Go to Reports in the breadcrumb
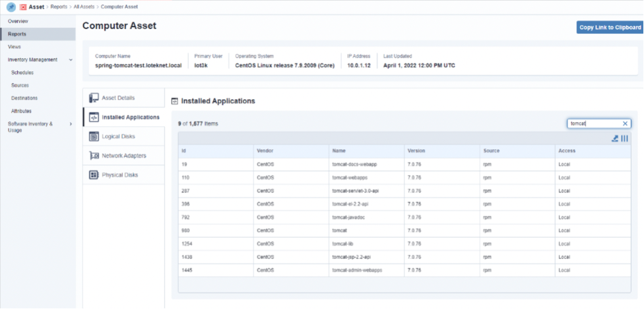The image size is (644, 309). point(59,7)
